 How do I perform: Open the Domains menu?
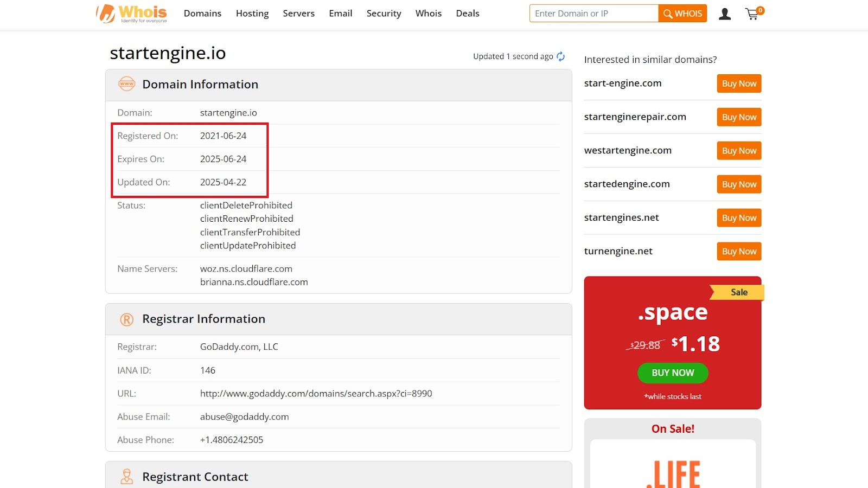coord(202,14)
